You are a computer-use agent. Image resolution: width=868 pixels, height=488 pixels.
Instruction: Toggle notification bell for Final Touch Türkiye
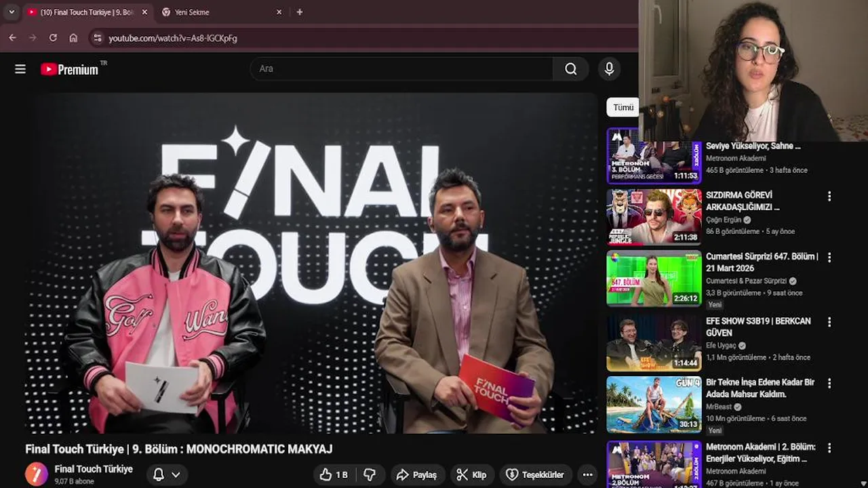tap(159, 474)
